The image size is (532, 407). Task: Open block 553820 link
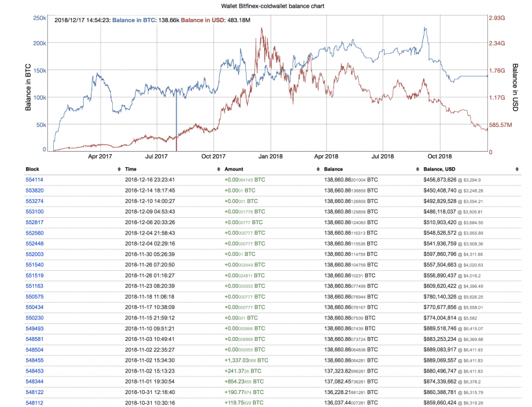point(34,191)
